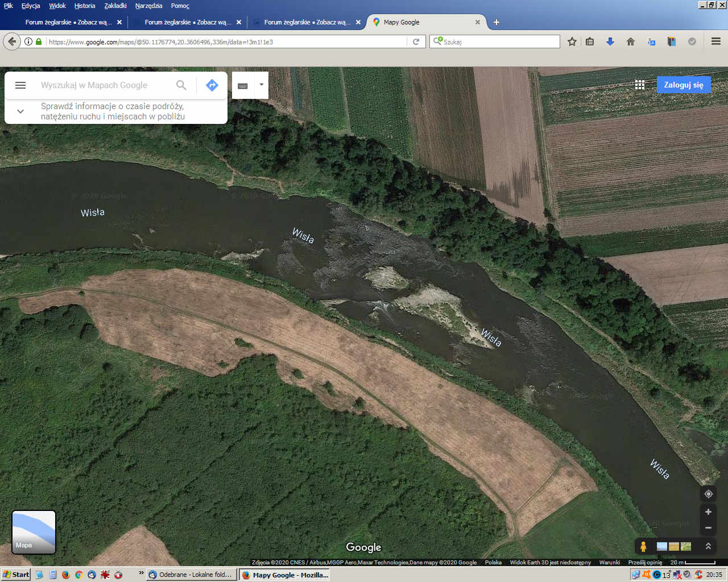Launch Firefox from quick launch

65,575
